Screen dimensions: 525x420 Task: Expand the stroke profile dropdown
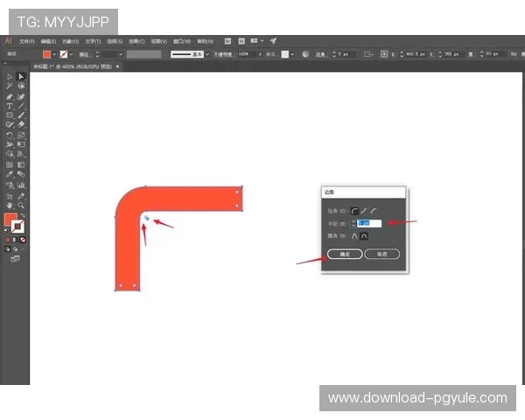tap(208, 54)
